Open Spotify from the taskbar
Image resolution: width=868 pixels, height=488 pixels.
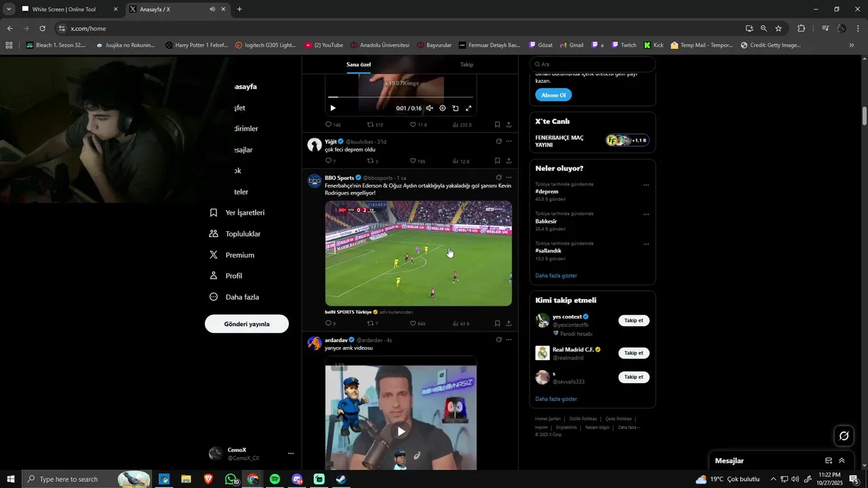pyautogui.click(x=275, y=479)
